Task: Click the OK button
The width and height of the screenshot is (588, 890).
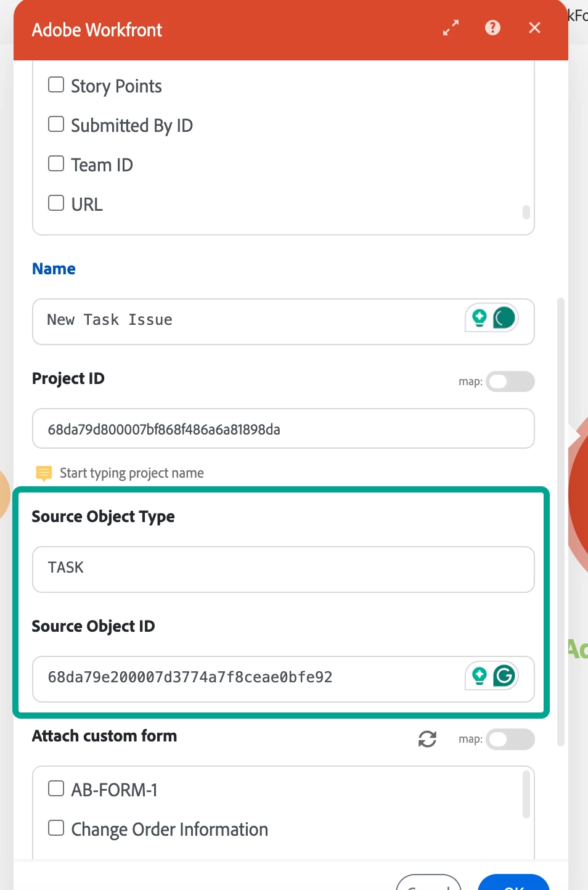Action: [x=513, y=883]
